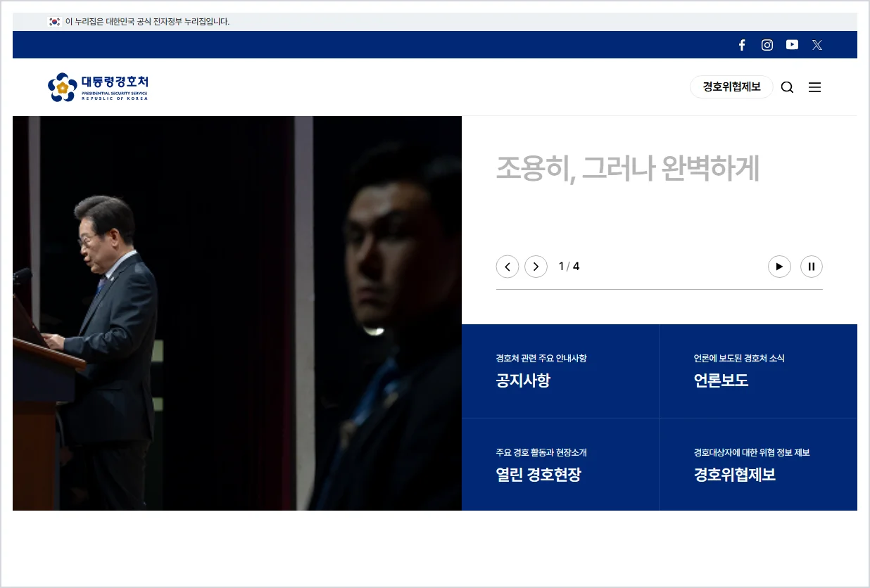The width and height of the screenshot is (870, 588).
Task: Pause the slideshow
Action: click(812, 267)
